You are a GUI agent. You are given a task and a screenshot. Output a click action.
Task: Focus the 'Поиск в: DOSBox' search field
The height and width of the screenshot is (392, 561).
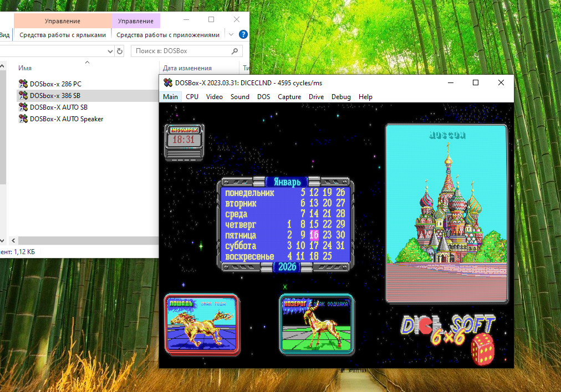187,51
